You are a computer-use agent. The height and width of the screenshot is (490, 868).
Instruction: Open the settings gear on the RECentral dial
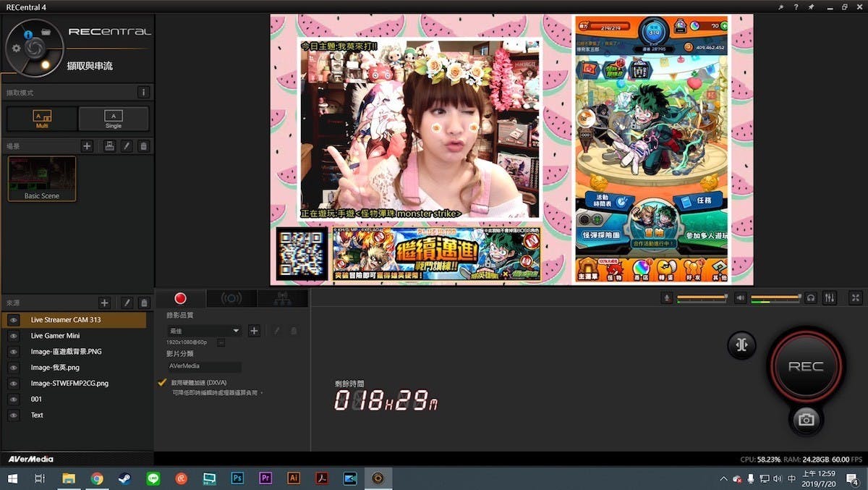click(17, 48)
